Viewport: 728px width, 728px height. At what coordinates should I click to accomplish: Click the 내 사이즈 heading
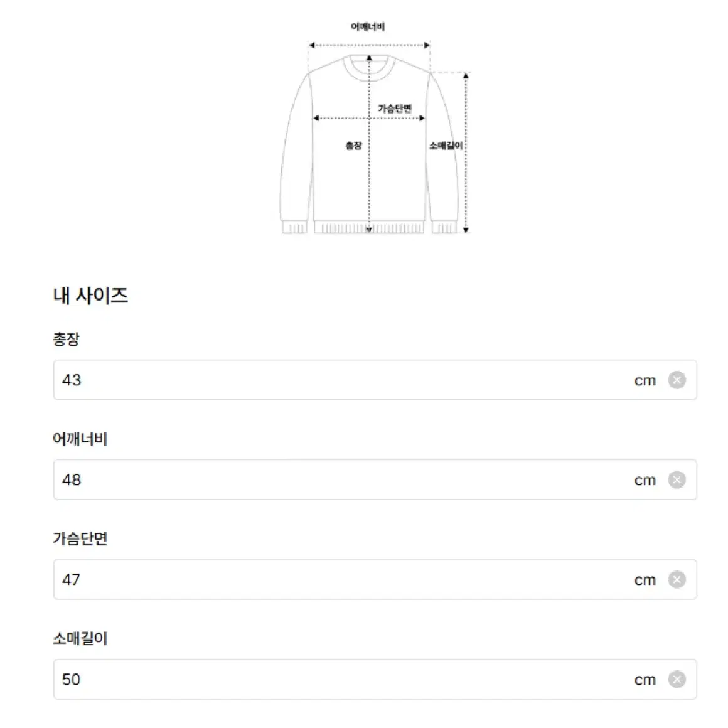[x=90, y=296]
